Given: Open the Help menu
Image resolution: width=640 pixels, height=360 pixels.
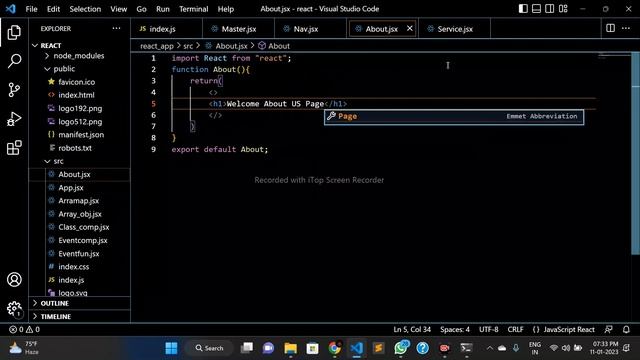Looking at the screenshot, I should point(226,9).
